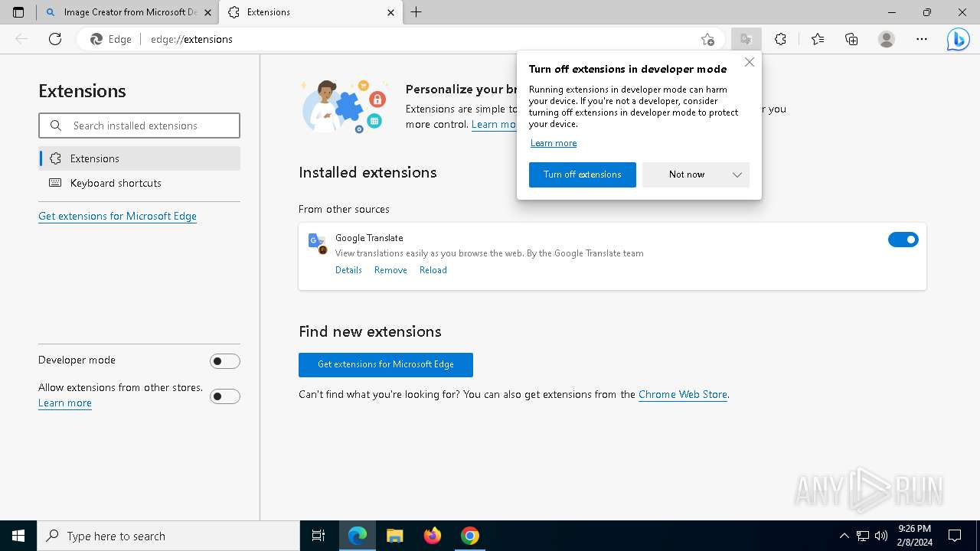Click the Google Translate extension icon
This screenshot has height=551, width=980.
click(x=317, y=243)
